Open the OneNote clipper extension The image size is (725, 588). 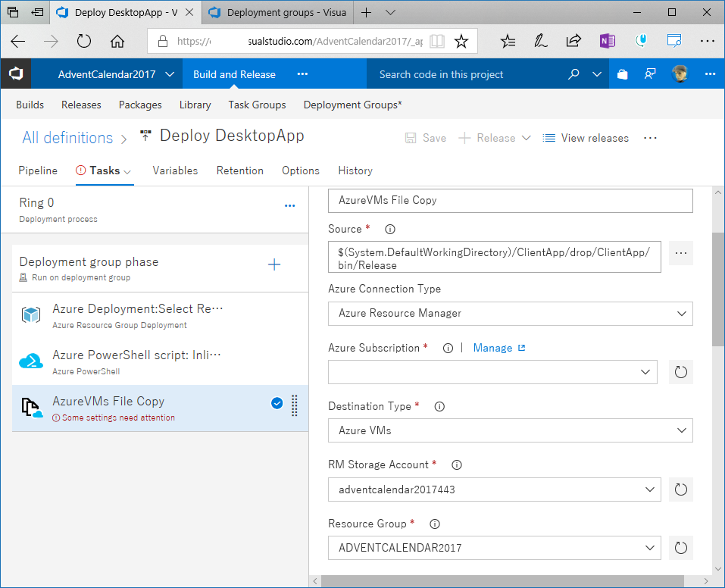(607, 41)
